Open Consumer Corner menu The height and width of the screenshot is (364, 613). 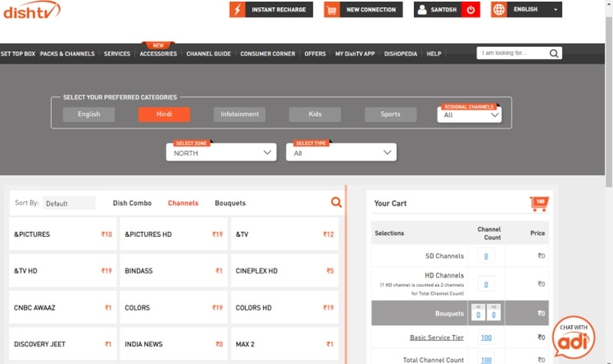tap(267, 54)
